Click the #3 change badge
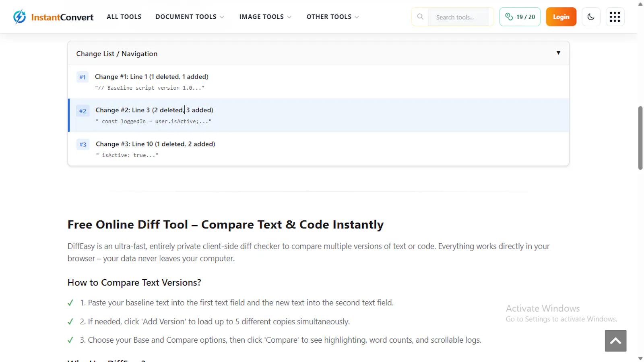Viewport: 644px width, 362px height. pyautogui.click(x=83, y=144)
